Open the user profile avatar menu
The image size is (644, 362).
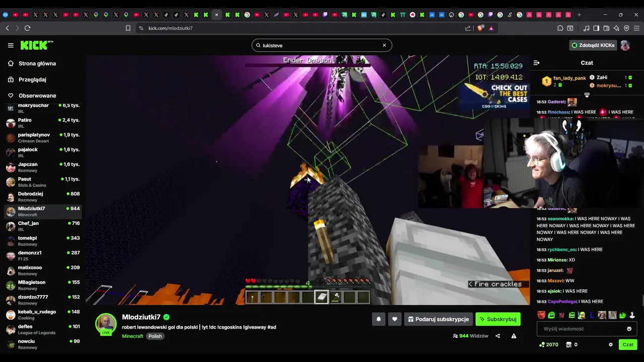pyautogui.click(x=625, y=45)
